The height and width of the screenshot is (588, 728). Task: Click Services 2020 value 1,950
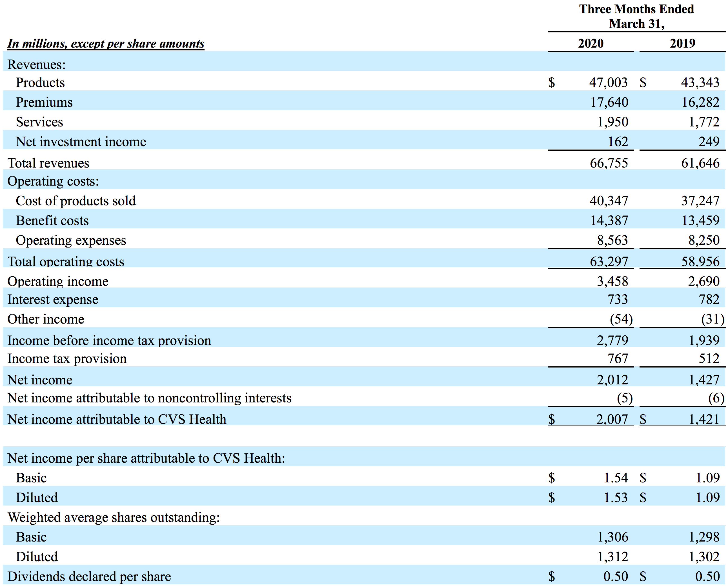tap(612, 122)
